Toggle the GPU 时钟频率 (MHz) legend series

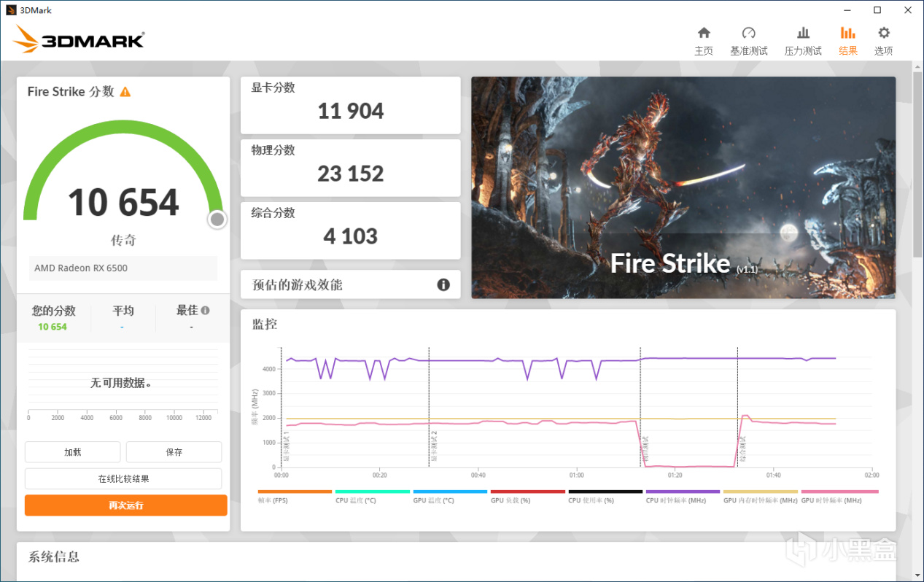839,497
